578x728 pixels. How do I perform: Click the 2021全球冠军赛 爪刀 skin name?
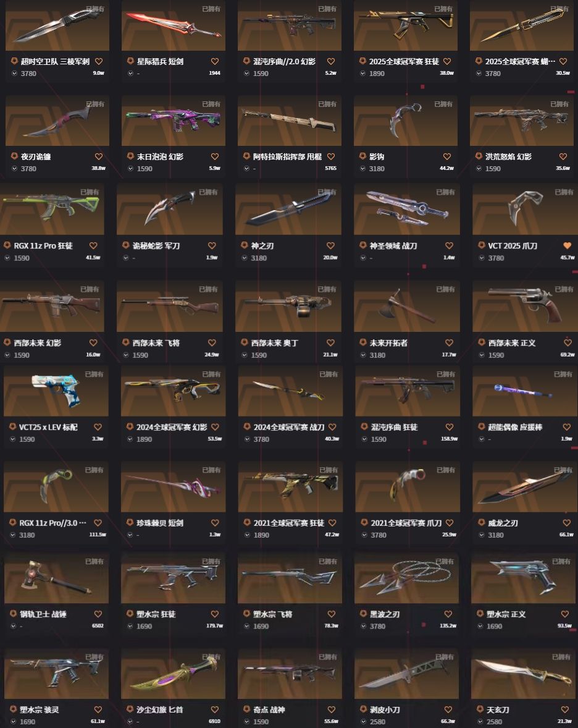pos(406,523)
